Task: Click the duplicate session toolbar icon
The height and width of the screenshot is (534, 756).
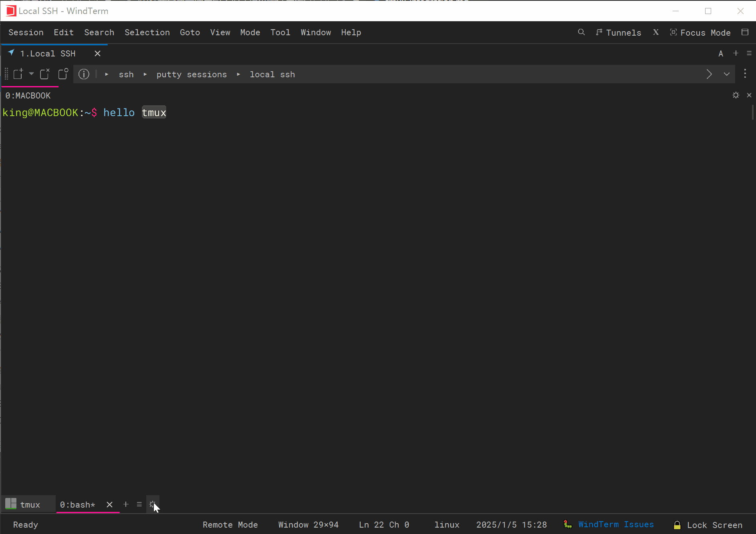Action: (x=63, y=74)
